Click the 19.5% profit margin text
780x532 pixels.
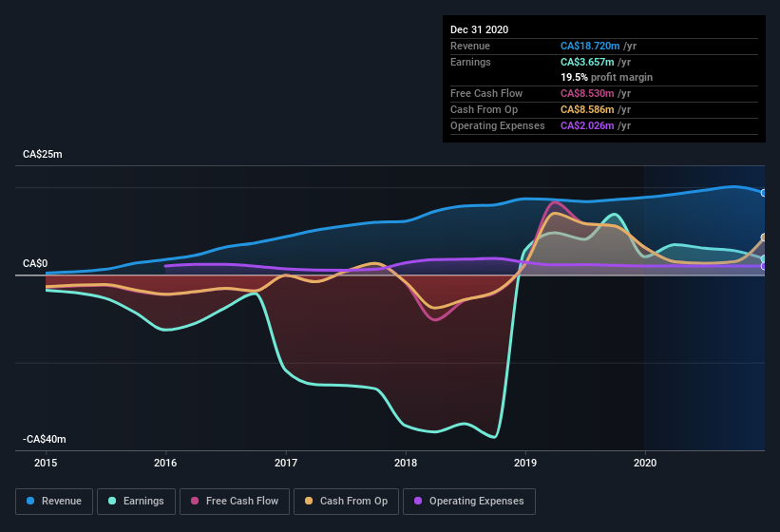click(x=606, y=77)
